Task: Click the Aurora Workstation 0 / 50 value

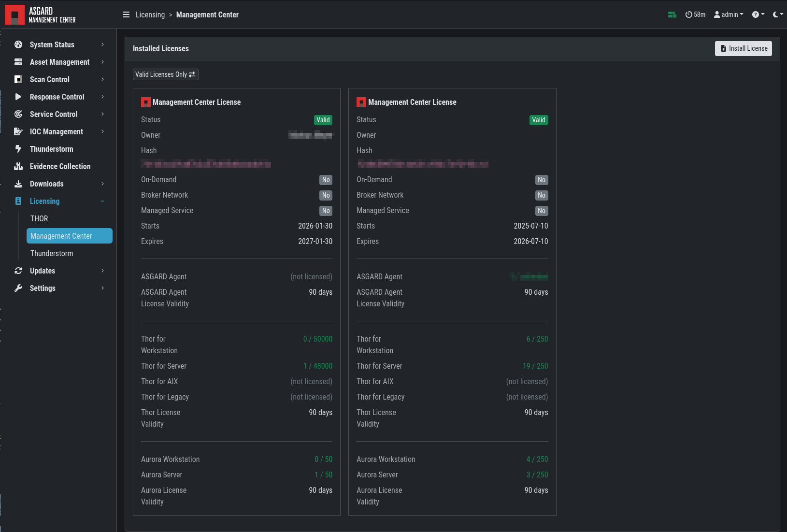Action: [324, 459]
